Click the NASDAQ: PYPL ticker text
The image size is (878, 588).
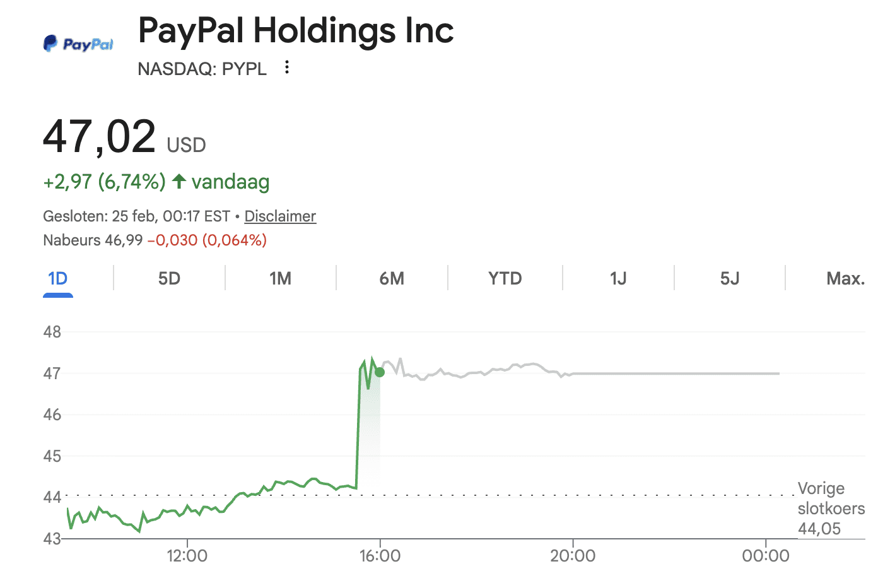202,68
